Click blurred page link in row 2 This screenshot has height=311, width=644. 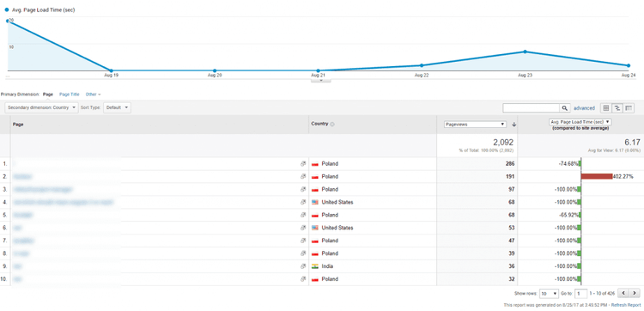pyautogui.click(x=22, y=176)
